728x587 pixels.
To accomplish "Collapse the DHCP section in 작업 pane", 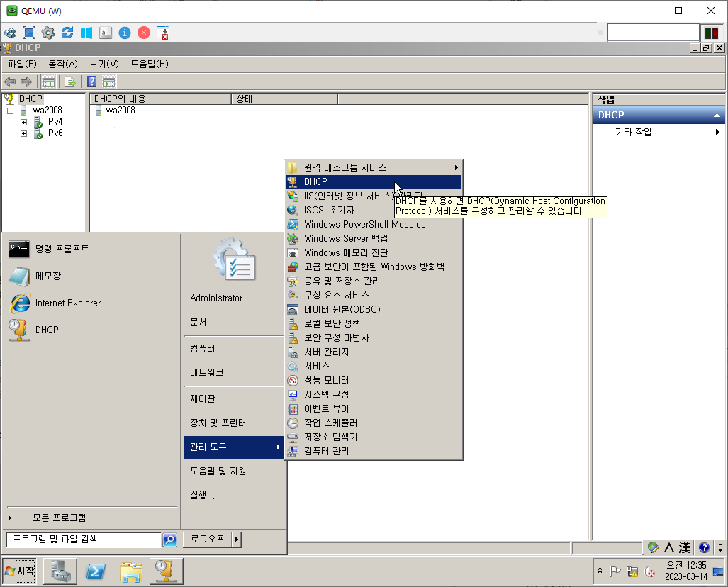I will click(717, 115).
